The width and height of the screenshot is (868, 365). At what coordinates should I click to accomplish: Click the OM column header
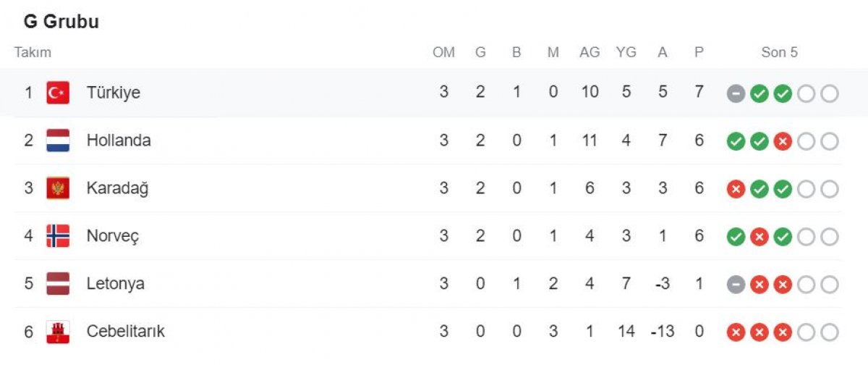click(x=443, y=53)
